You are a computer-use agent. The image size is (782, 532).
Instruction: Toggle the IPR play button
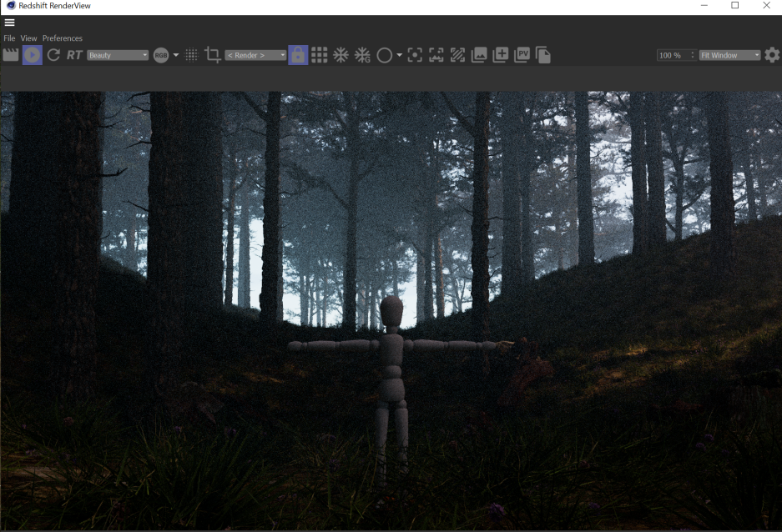[x=33, y=55]
